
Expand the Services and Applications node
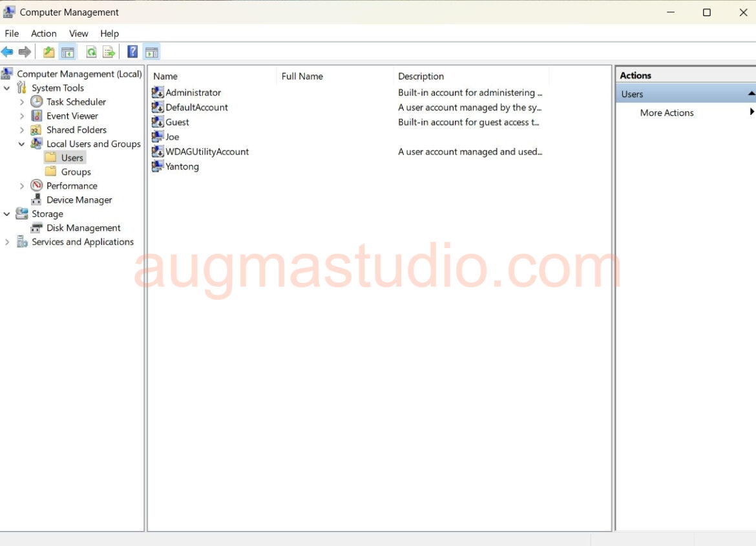pyautogui.click(x=6, y=242)
